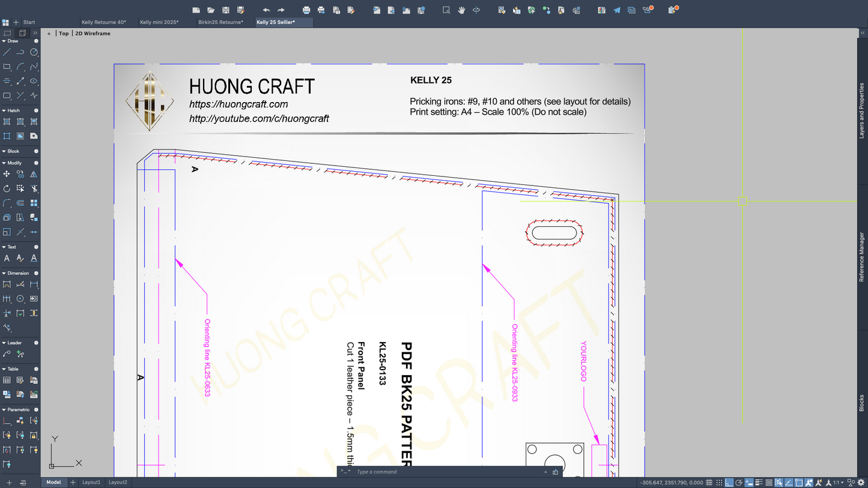Click the gear button on the Modify panel
The height and width of the screenshot is (488, 868).
tap(36, 163)
